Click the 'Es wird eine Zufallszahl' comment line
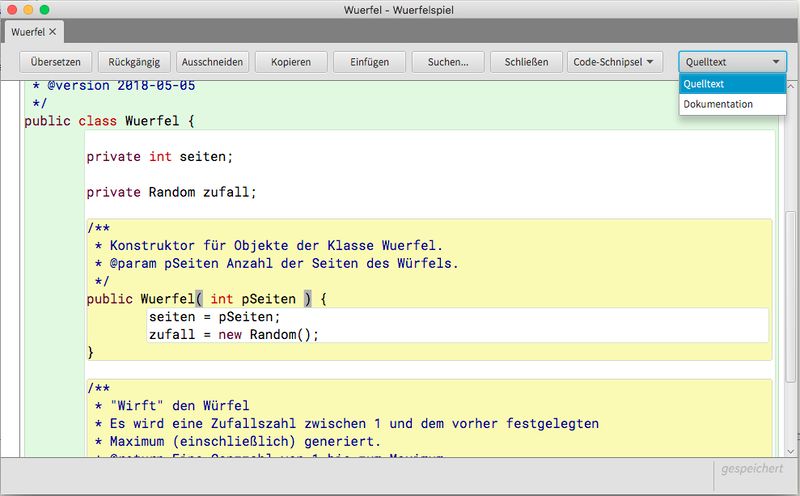Viewport: 800px width, 496px height. (346, 424)
